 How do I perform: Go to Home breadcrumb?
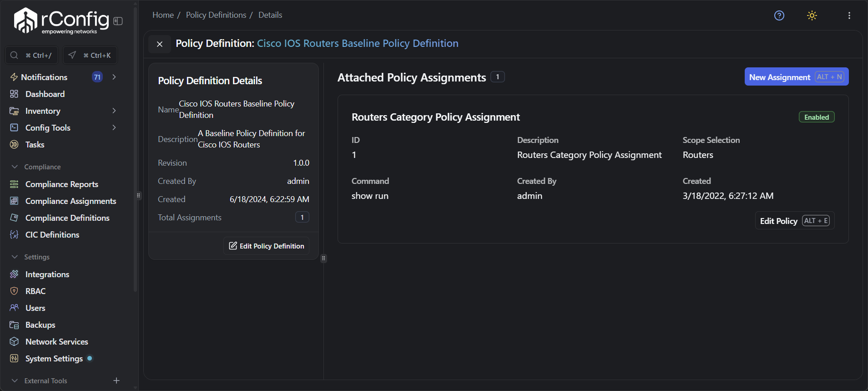point(163,15)
